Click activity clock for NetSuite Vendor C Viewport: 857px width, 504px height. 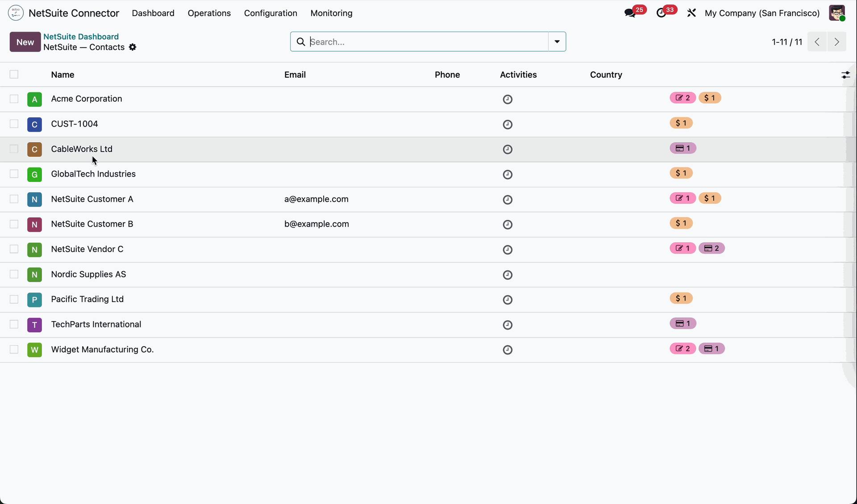[x=508, y=250]
